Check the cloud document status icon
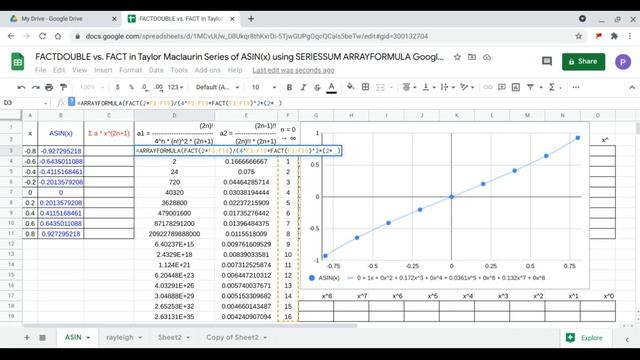The image size is (640, 360). click(x=487, y=57)
